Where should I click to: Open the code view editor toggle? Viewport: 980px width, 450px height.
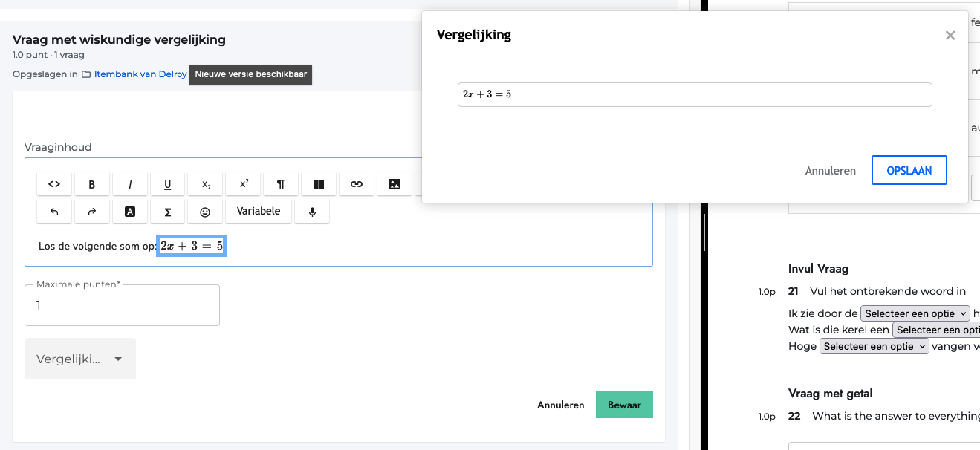click(54, 184)
